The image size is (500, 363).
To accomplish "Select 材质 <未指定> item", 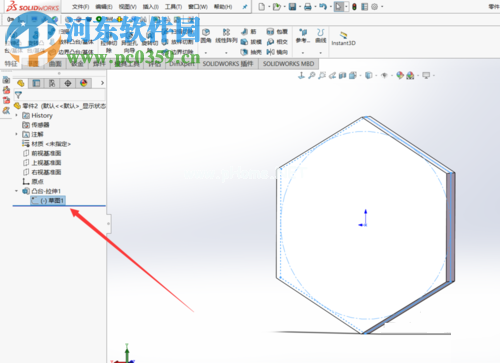I will click(47, 144).
